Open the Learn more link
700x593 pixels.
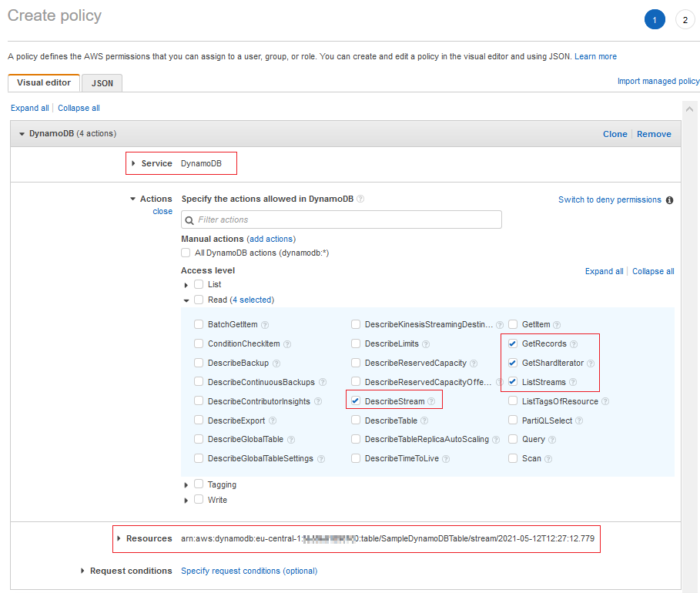tap(595, 56)
